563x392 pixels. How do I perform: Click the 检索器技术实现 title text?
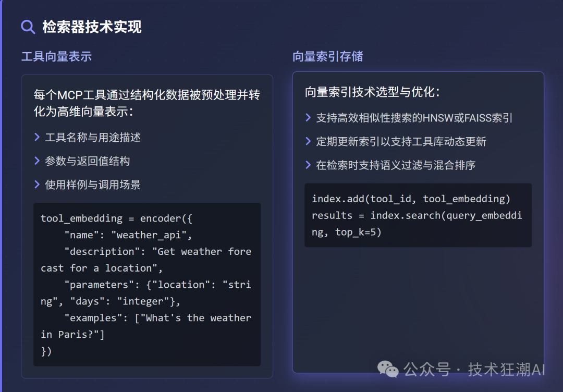point(92,27)
